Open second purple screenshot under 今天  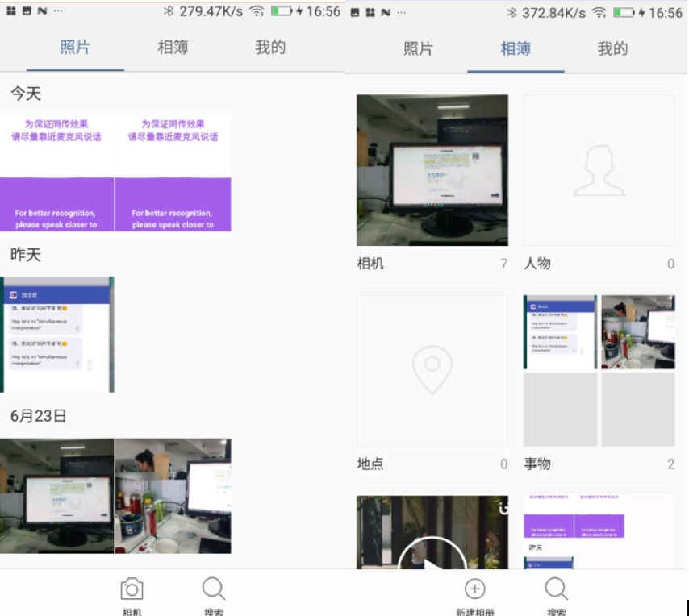click(173, 173)
